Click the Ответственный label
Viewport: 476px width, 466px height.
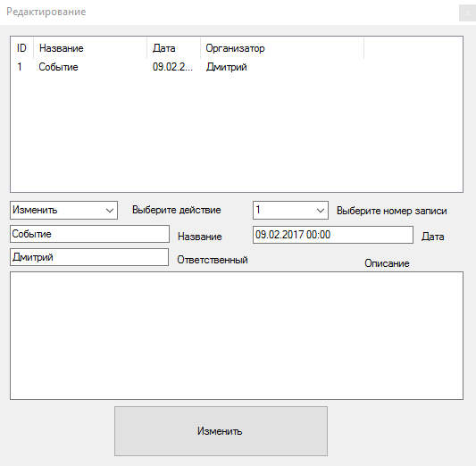(x=213, y=260)
